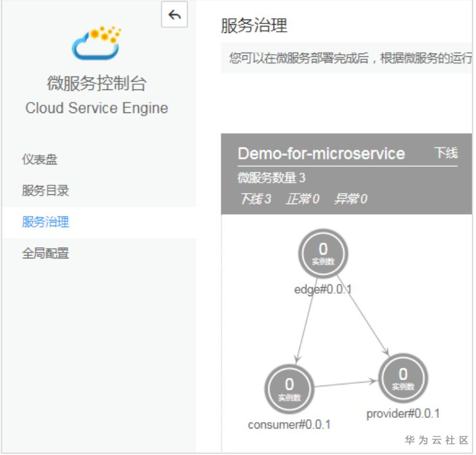Filter by 正常 0 normal count
The width and height of the screenshot is (476, 455).
(302, 199)
